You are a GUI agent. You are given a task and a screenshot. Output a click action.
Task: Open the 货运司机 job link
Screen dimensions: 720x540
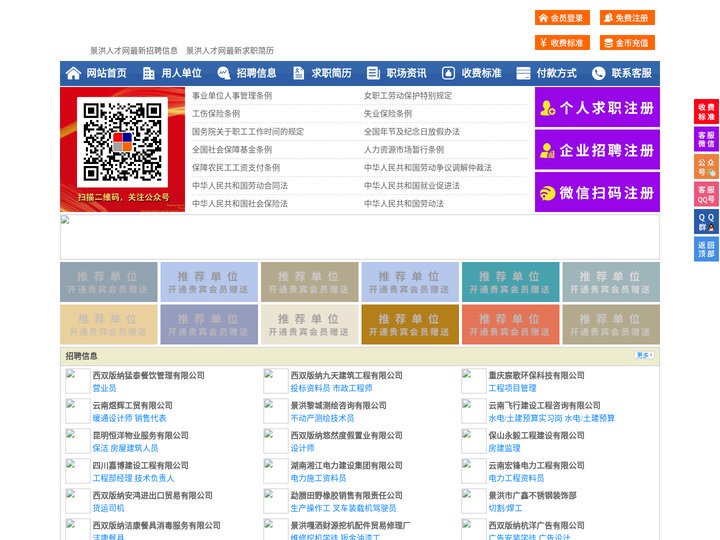(x=108, y=508)
